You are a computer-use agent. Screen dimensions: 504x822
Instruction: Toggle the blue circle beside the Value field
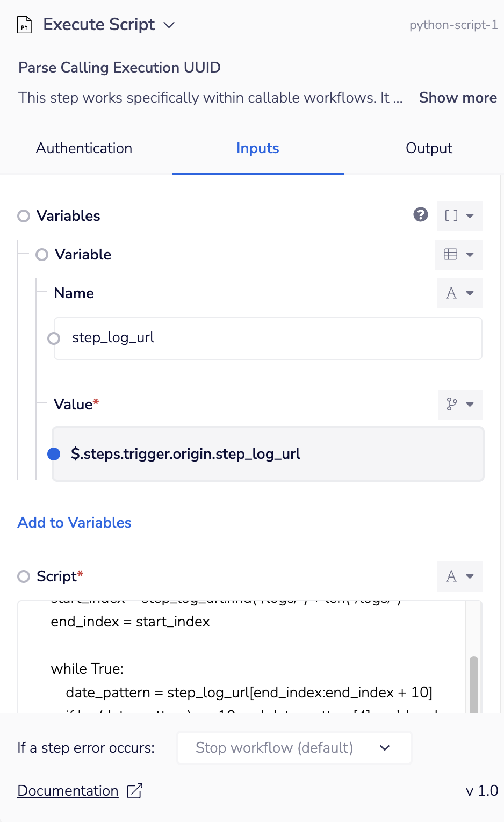(x=54, y=454)
